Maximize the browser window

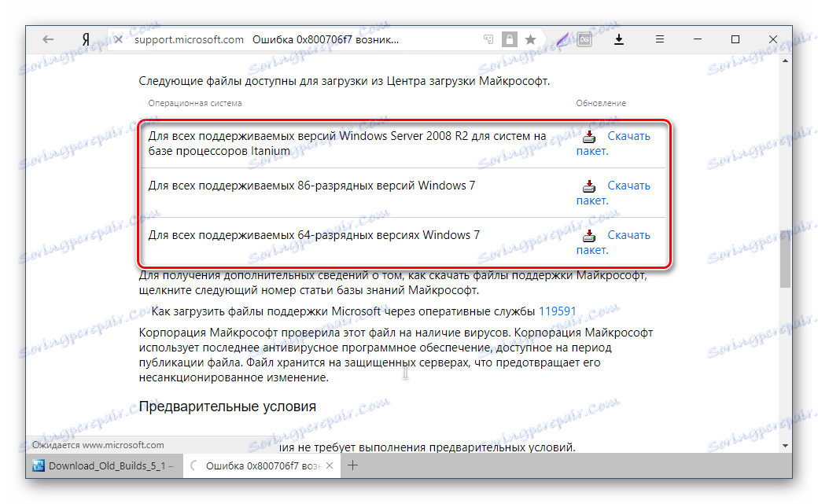[x=735, y=39]
